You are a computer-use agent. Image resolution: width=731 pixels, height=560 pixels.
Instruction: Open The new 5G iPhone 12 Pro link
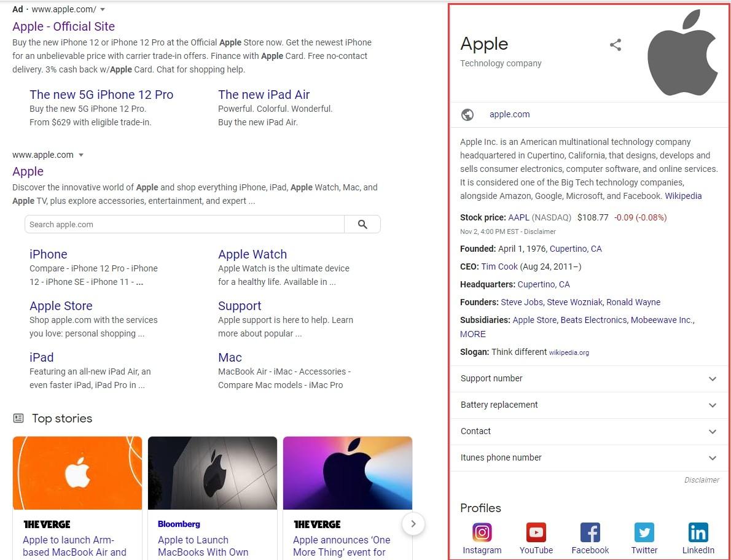coord(101,95)
